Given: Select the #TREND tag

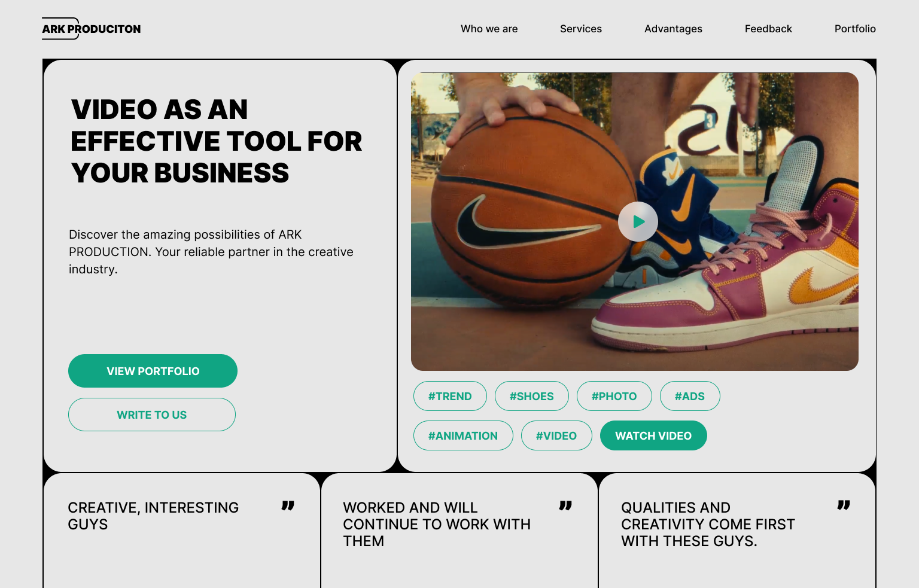Looking at the screenshot, I should click(x=450, y=396).
